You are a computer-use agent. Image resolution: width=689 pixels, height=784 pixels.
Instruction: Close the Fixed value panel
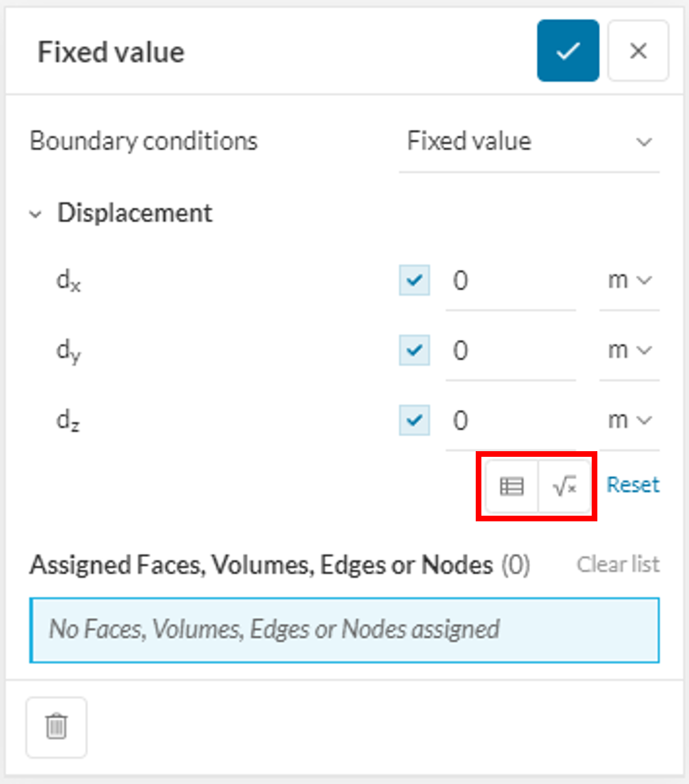coord(638,51)
